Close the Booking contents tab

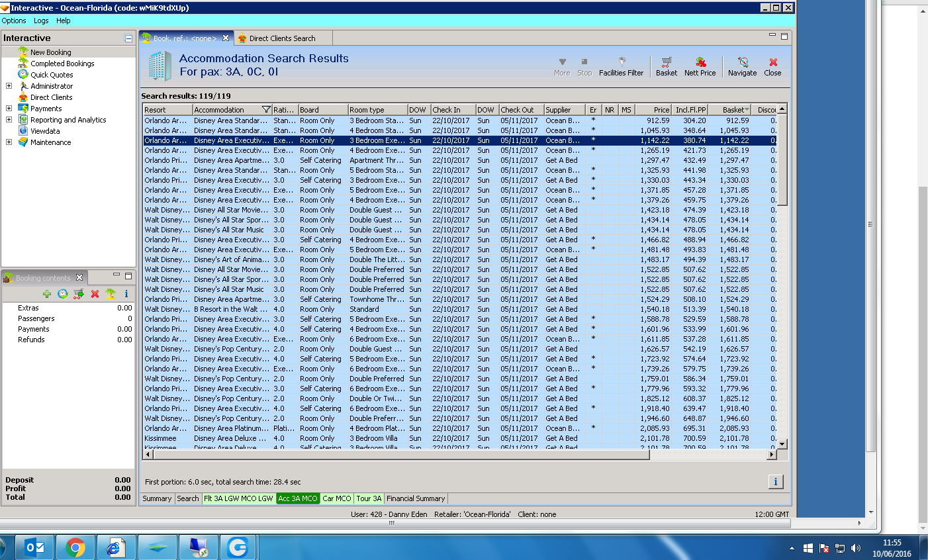(x=79, y=277)
